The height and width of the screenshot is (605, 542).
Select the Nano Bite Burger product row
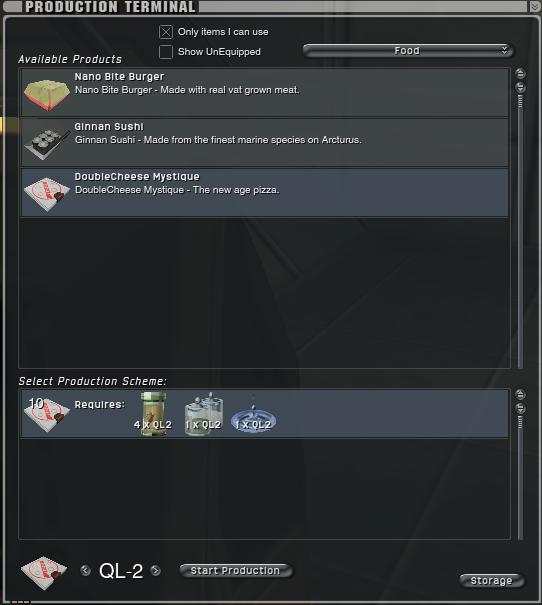265,92
